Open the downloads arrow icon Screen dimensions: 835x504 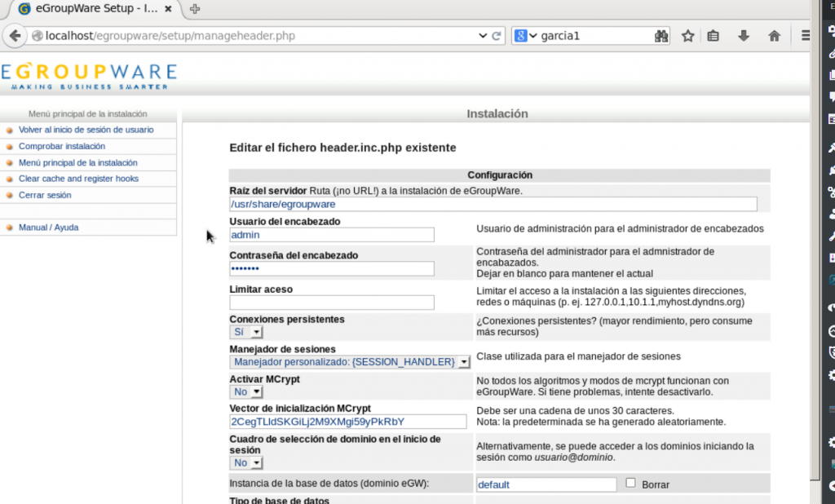[743, 35]
